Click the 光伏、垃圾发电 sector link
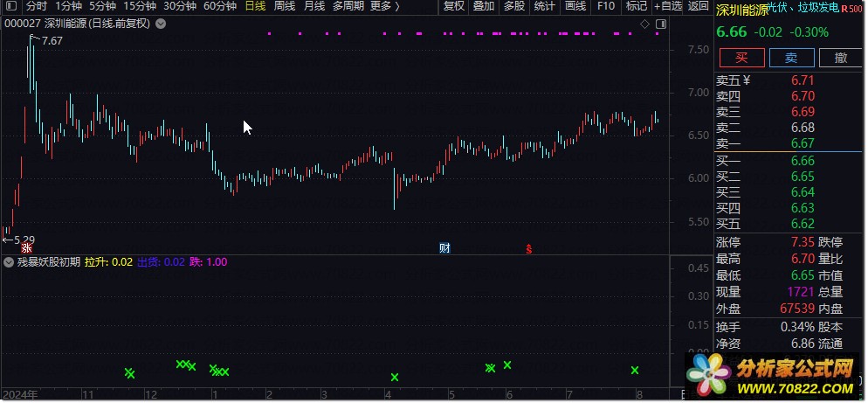 803,8
